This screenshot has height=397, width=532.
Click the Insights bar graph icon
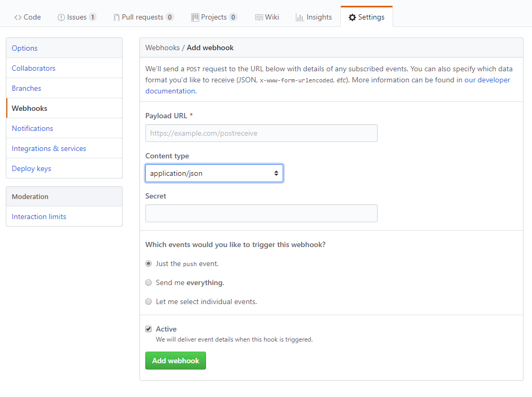click(x=300, y=17)
